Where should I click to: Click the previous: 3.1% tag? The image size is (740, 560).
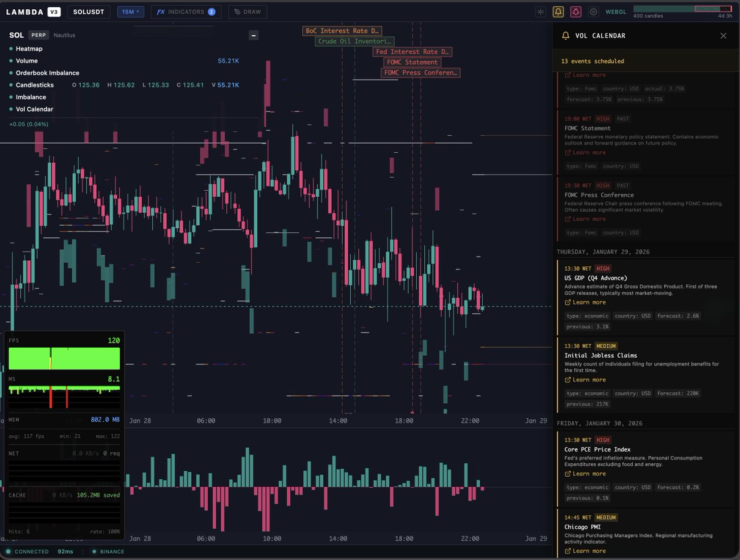click(x=588, y=326)
